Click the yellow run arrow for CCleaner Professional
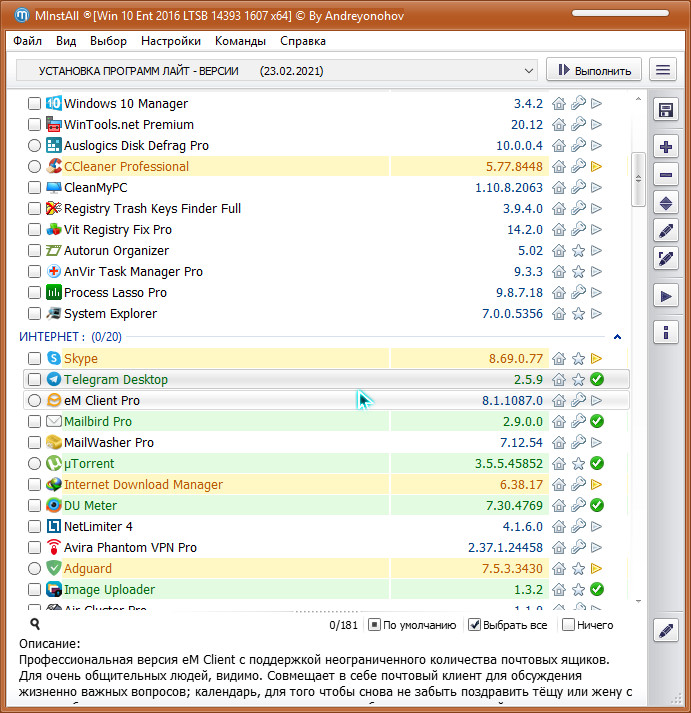 tap(596, 166)
